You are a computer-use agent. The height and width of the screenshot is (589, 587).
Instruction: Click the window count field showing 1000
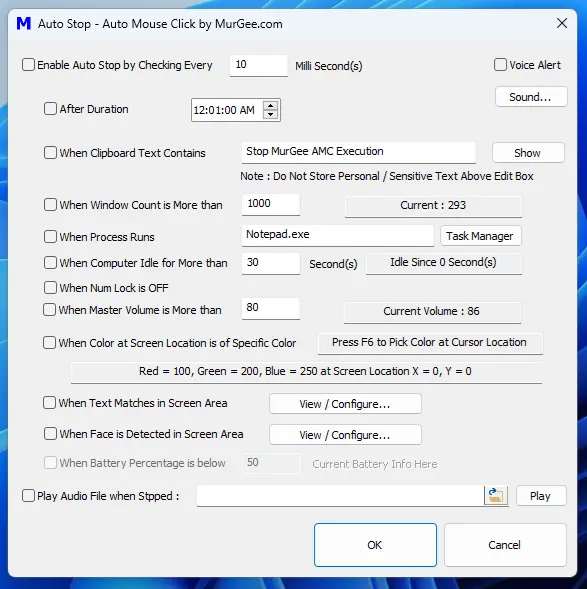tap(271, 204)
